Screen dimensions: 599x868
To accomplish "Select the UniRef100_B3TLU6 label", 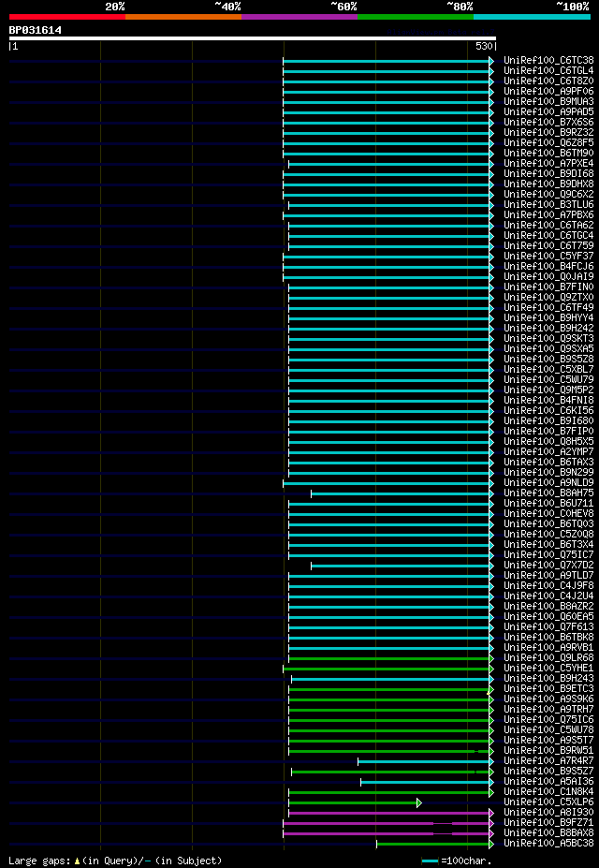I will (548, 205).
